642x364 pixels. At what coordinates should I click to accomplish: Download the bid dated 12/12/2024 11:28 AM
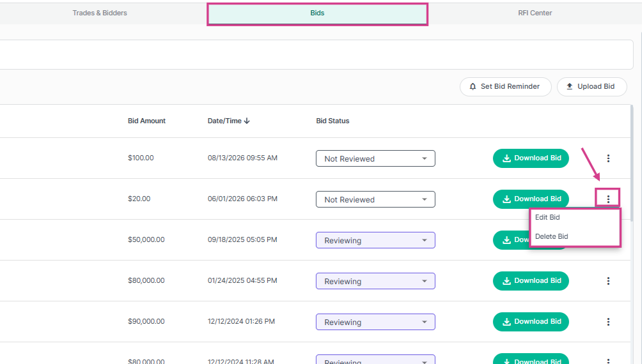tap(531, 359)
